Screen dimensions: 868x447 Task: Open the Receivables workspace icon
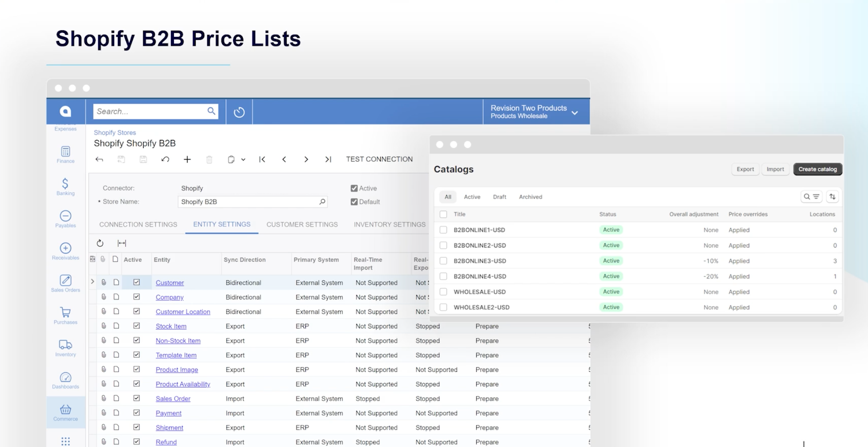65,251
